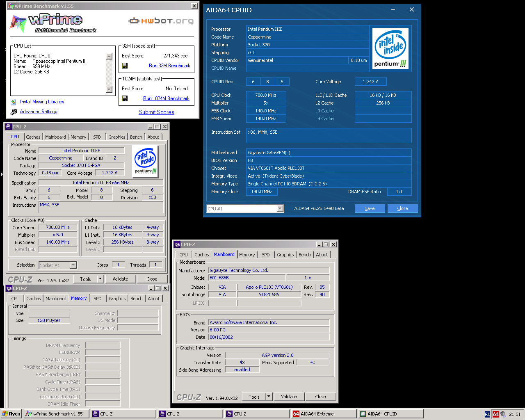Open Graphics tab in CPU-Z Memory window
The width and height of the screenshot is (525, 420).
pyautogui.click(x=117, y=299)
